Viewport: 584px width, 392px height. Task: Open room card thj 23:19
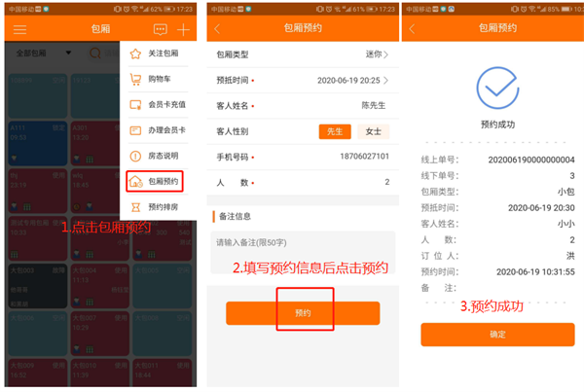click(x=38, y=191)
